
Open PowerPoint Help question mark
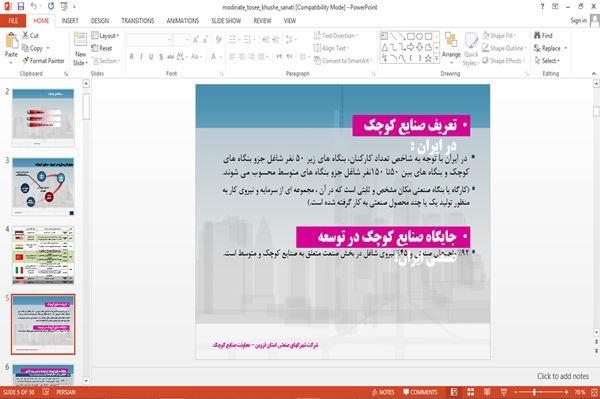click(x=542, y=7)
